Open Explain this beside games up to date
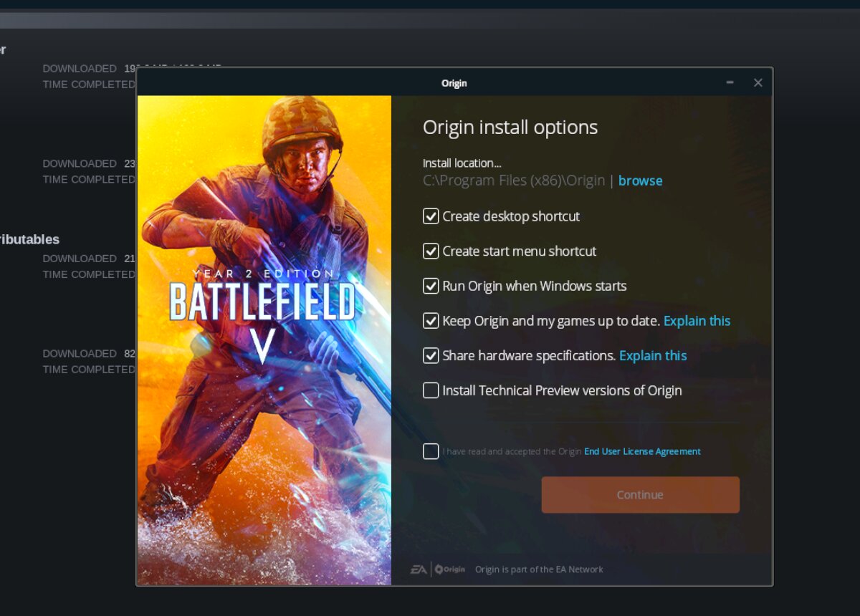Viewport: 860px width, 616px height. 697,321
